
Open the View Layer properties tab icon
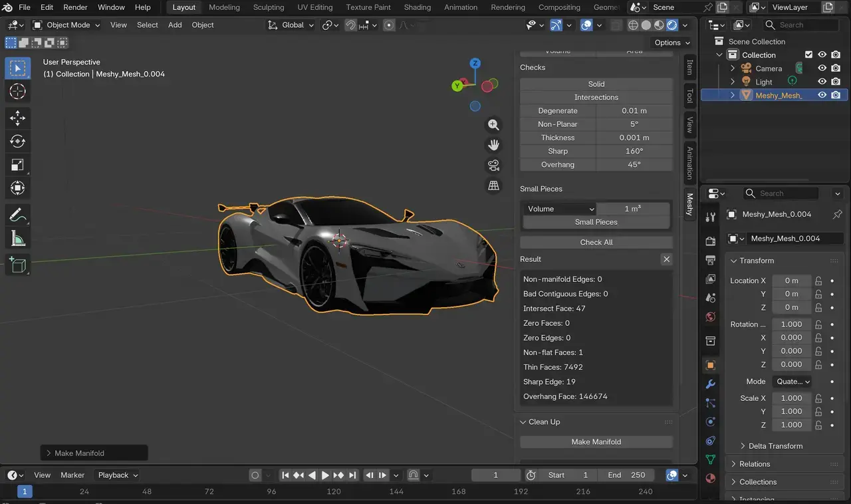(x=710, y=279)
